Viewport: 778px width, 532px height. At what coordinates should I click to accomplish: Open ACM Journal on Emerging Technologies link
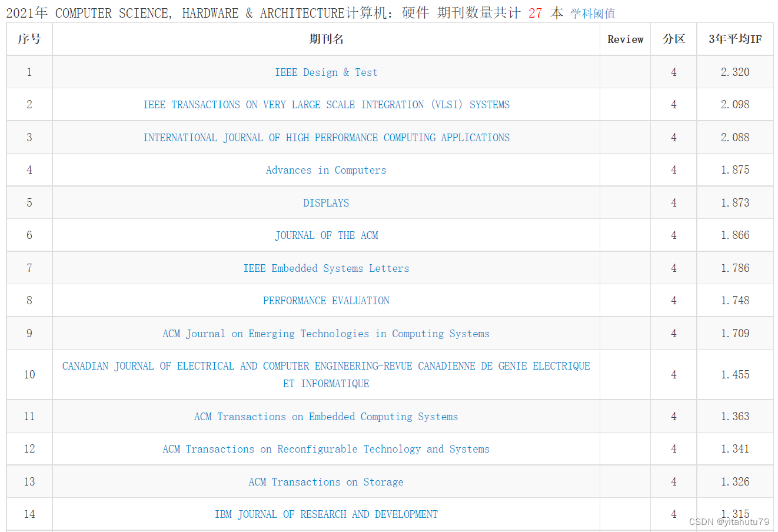tap(326, 334)
